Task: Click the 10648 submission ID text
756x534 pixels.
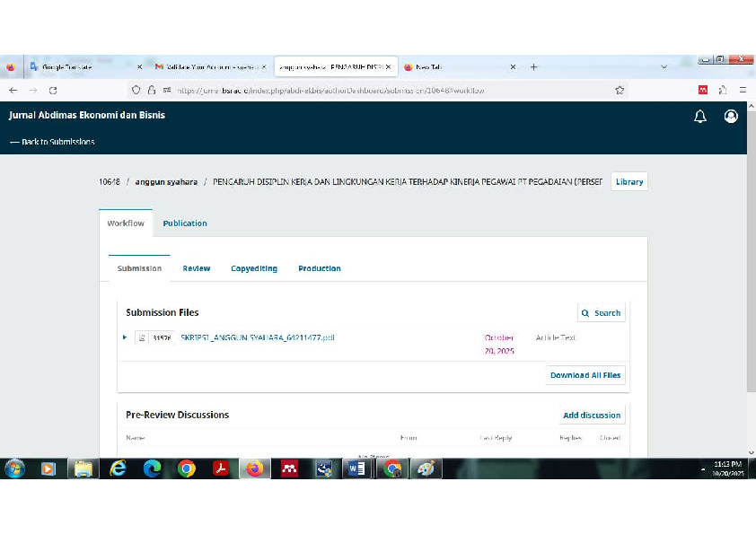Action: click(x=110, y=181)
